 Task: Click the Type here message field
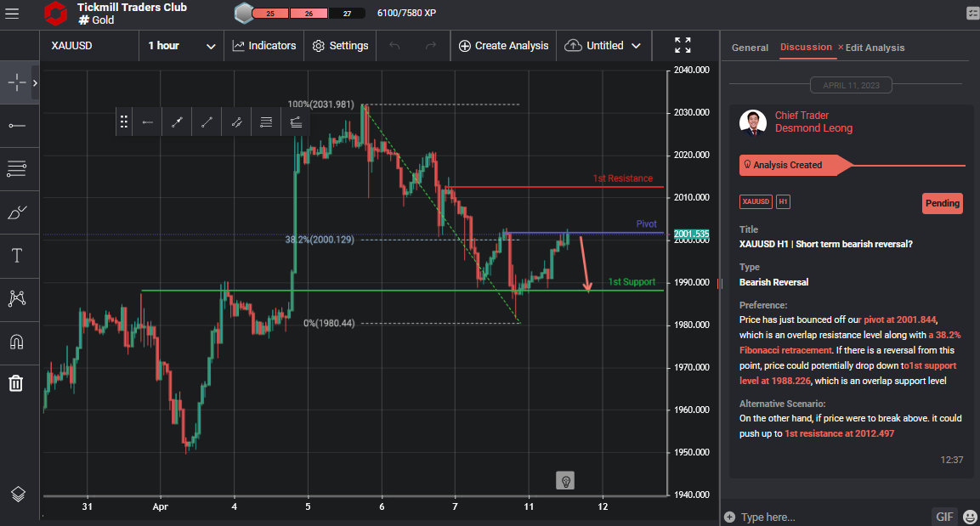[831, 517]
